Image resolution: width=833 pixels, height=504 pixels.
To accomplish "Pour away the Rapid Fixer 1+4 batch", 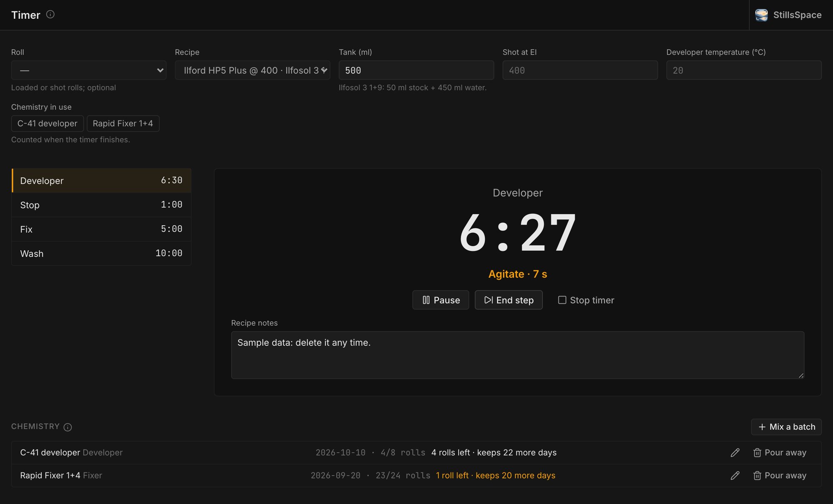I will coord(780,476).
